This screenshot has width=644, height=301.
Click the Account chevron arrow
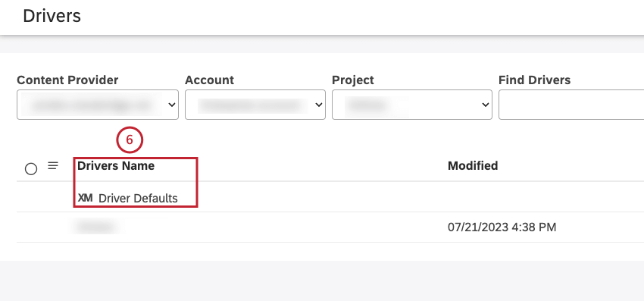pos(318,105)
